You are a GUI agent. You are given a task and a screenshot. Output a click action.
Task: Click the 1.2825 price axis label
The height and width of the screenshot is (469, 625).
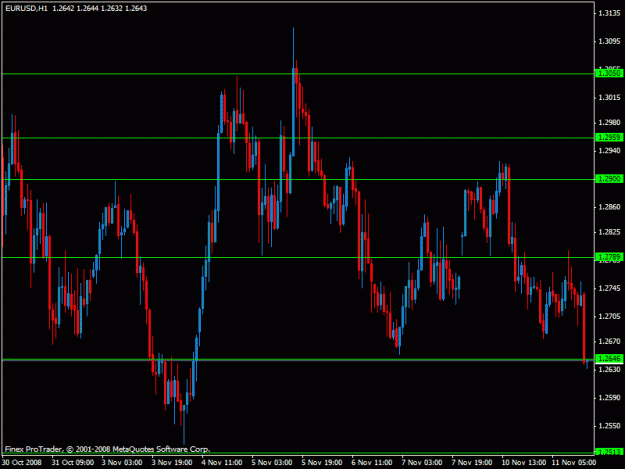coord(610,232)
